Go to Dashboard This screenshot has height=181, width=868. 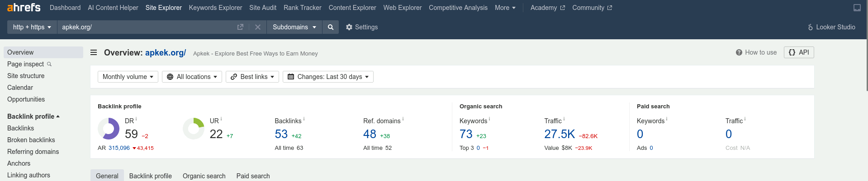(x=65, y=8)
